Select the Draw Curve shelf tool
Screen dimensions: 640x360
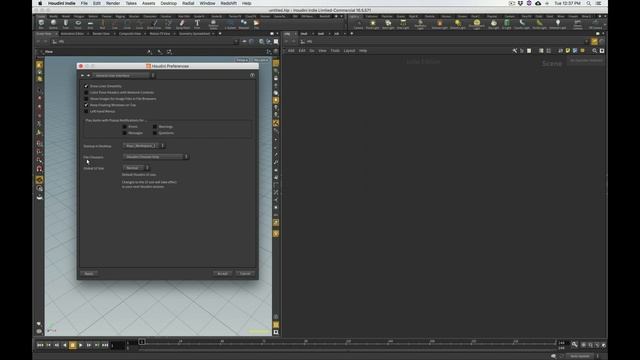(x=154, y=24)
